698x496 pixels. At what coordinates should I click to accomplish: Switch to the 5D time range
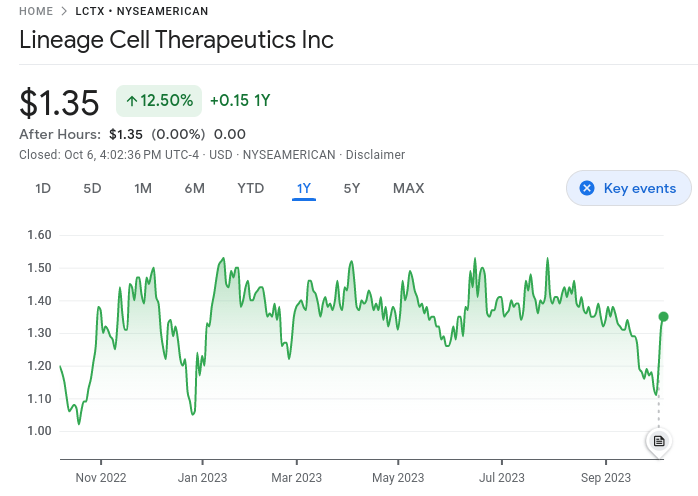92,188
